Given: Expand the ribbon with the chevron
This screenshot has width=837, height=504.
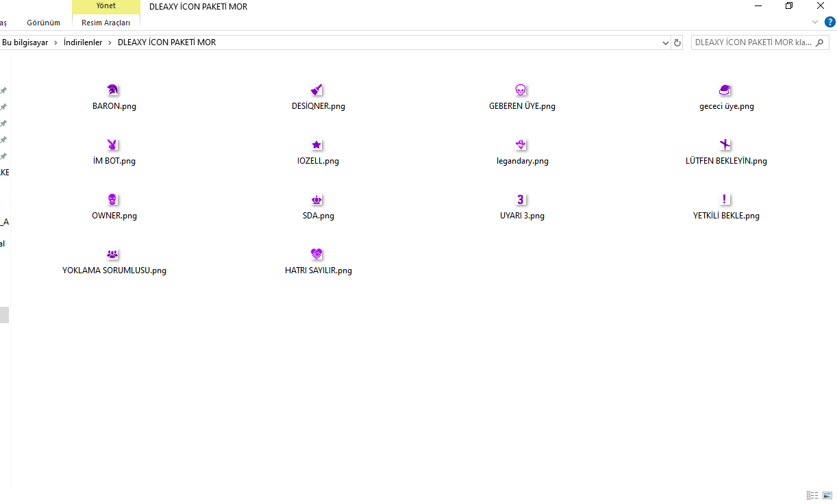Looking at the screenshot, I should [x=815, y=22].
